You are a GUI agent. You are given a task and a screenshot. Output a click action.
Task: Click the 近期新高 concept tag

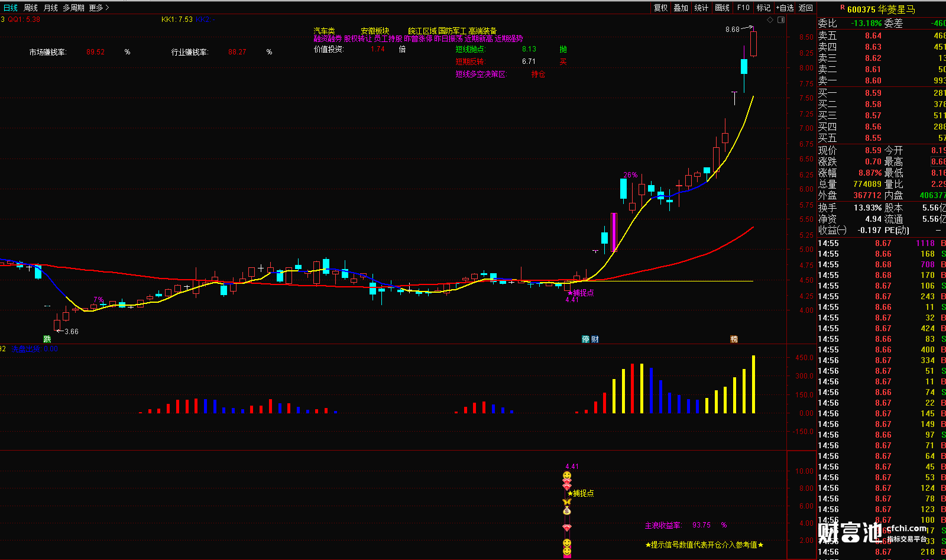[478, 38]
